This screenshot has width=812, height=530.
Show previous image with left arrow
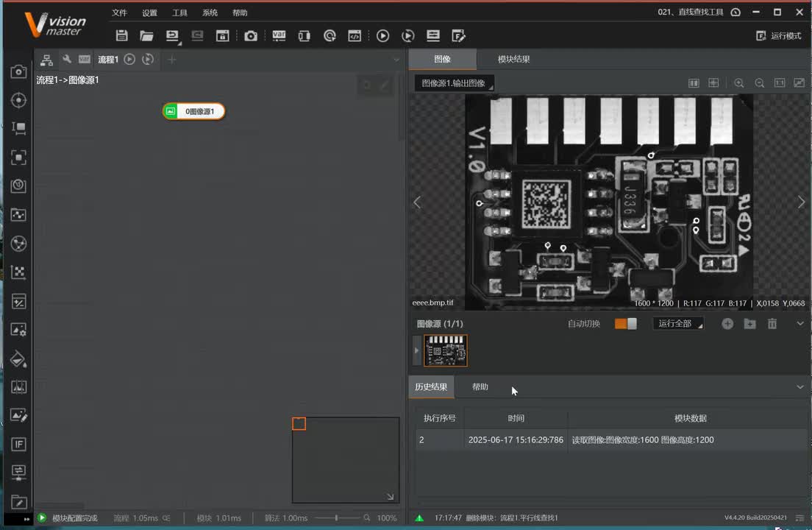pyautogui.click(x=417, y=202)
